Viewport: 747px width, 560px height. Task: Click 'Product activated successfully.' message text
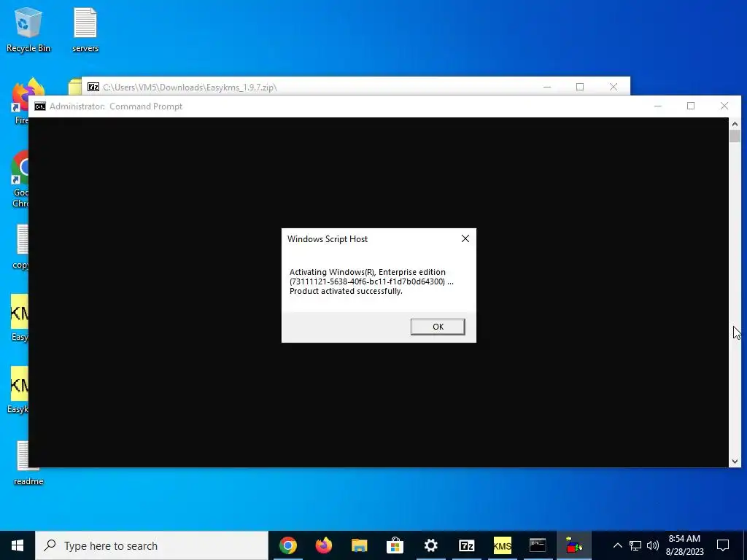[346, 291]
